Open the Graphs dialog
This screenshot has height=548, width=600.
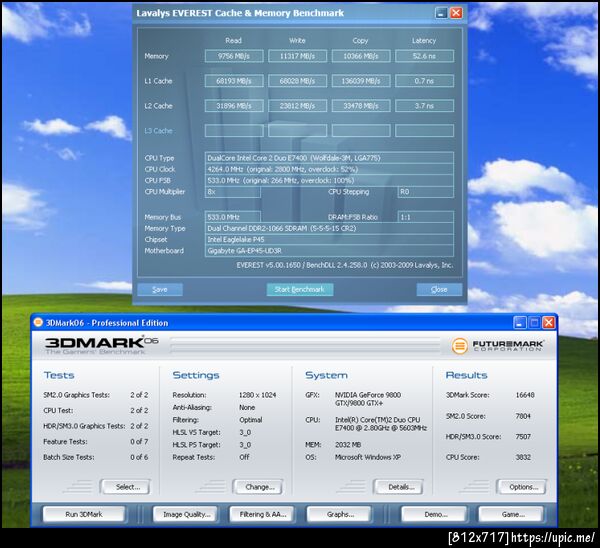click(340, 514)
